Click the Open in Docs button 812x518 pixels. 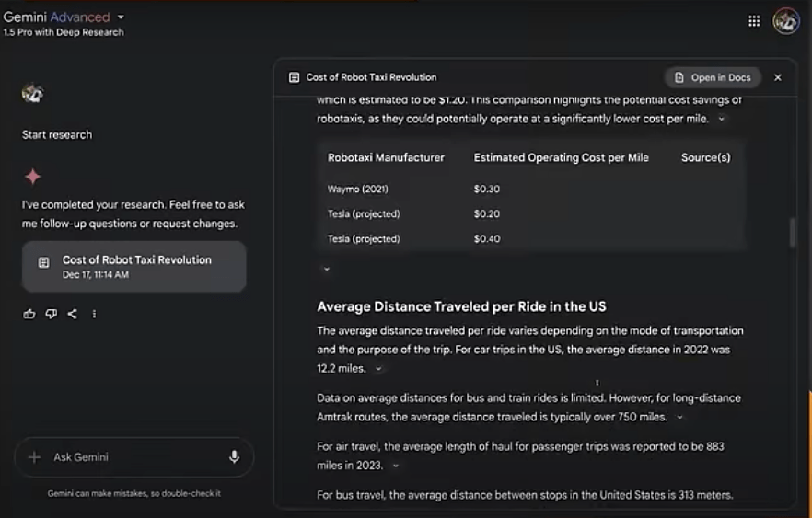tap(713, 77)
